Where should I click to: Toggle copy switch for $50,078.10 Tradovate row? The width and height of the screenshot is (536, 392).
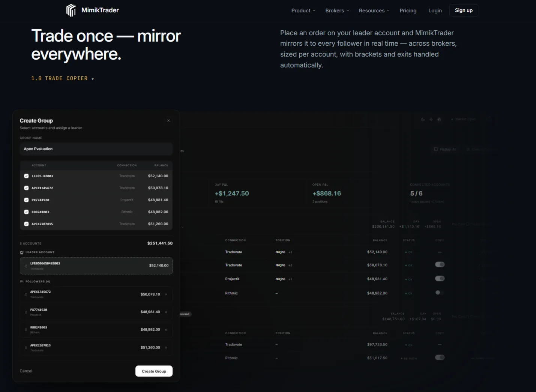[440, 265]
